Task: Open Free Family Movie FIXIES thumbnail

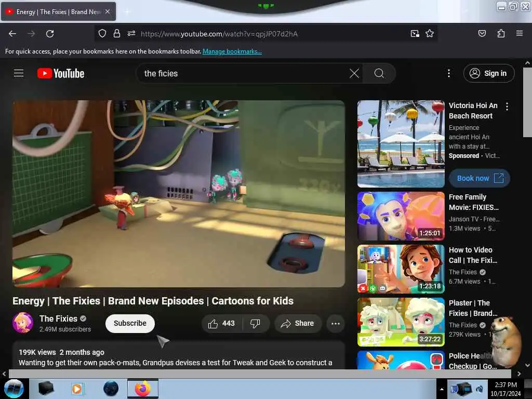Action: click(401, 216)
